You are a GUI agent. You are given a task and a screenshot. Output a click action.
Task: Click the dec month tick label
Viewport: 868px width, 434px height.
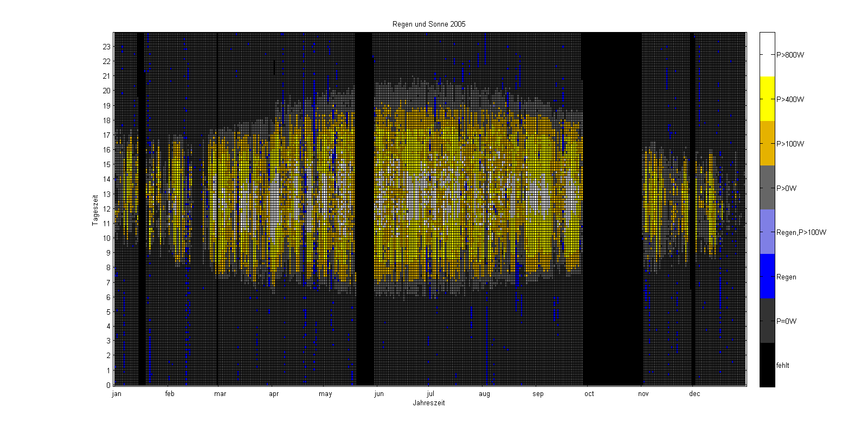695,394
